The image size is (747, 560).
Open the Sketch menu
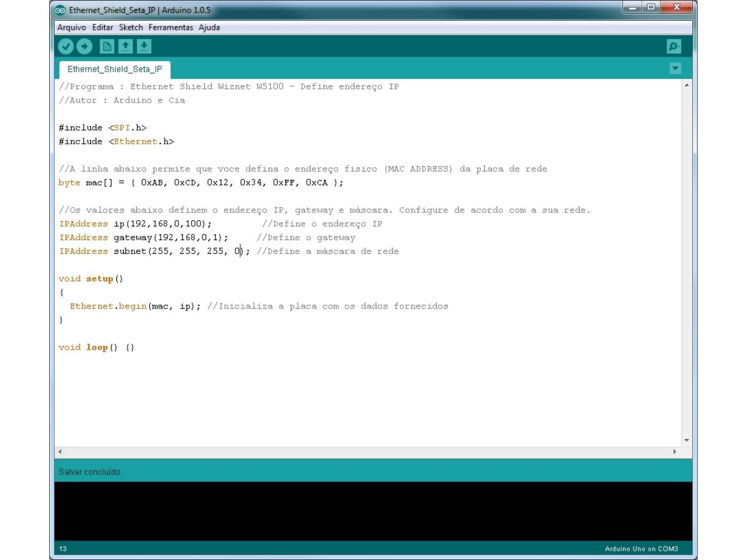coord(131,27)
